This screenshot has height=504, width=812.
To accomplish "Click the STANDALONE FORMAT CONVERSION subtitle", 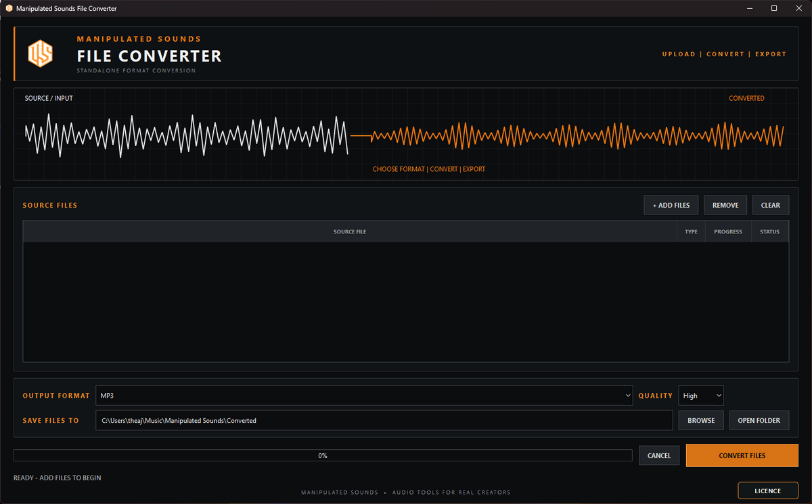I will (x=136, y=70).
